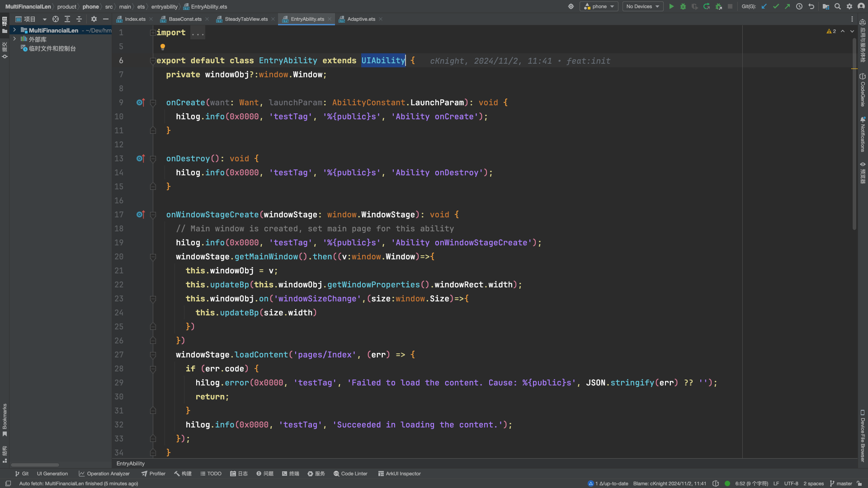Expand the MultiFinancialLen project tree node
868x488 pixels.
pos(14,30)
